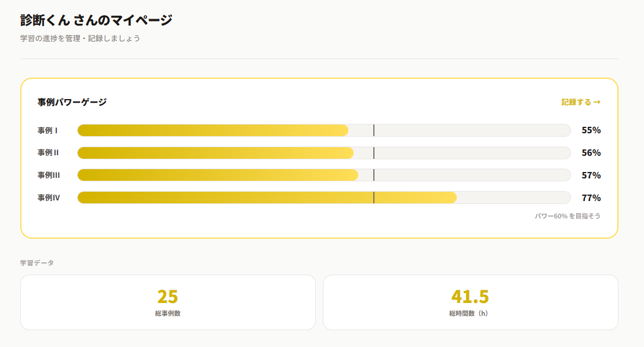Click the 学習データ section label
Viewport: 644px width, 347px height.
[x=37, y=263]
